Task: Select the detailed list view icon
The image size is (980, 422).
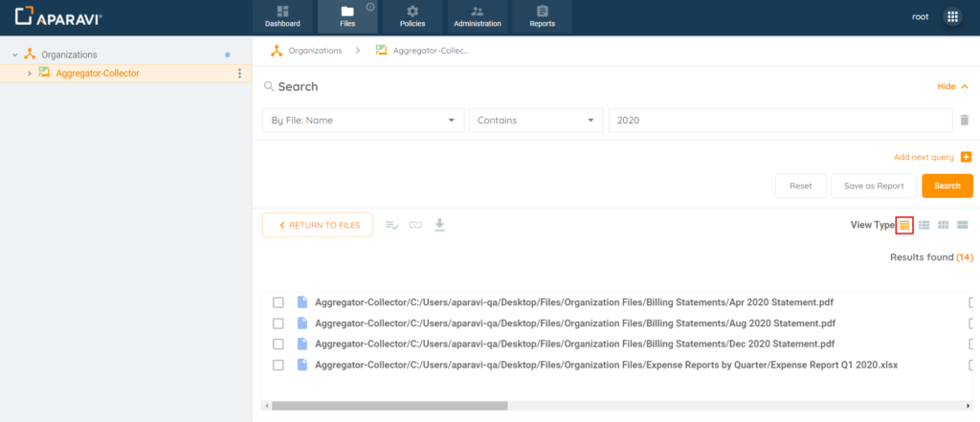Action: coord(924,225)
